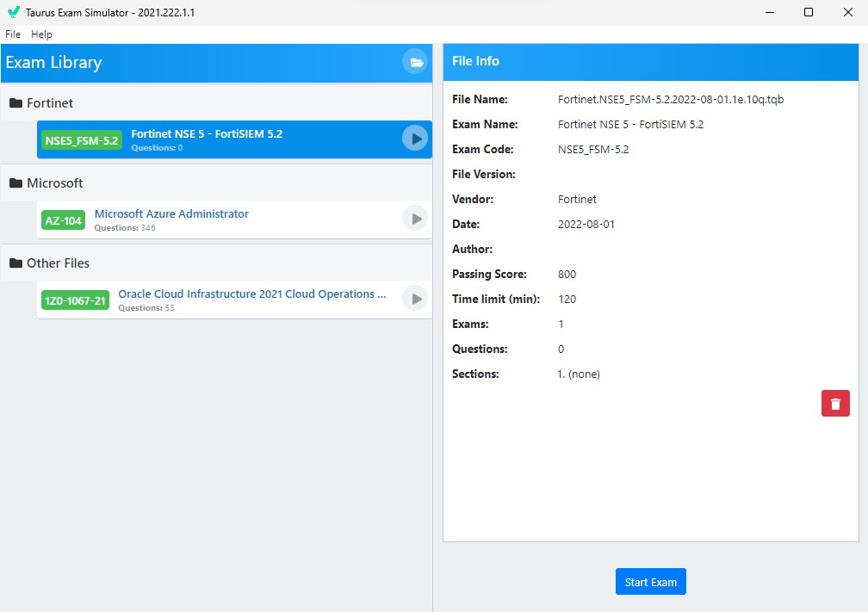868x612 pixels.
Task: Collapse the Other Files group header
Action: (x=216, y=263)
